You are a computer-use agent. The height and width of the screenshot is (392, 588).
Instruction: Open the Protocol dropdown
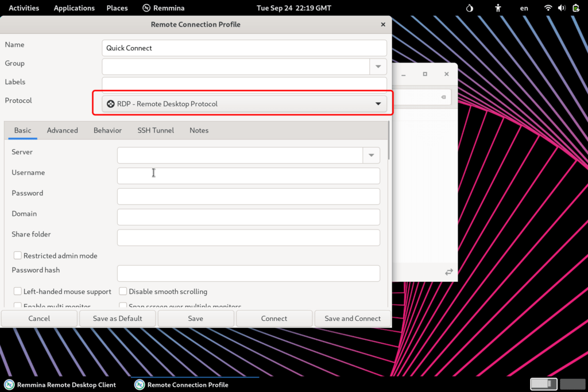point(244,104)
